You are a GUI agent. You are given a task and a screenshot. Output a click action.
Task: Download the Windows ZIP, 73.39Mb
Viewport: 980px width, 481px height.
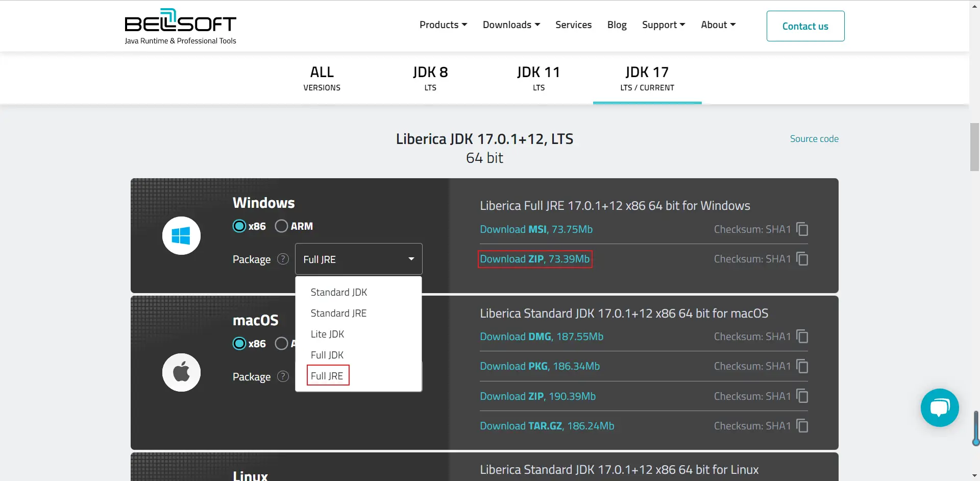pos(534,259)
